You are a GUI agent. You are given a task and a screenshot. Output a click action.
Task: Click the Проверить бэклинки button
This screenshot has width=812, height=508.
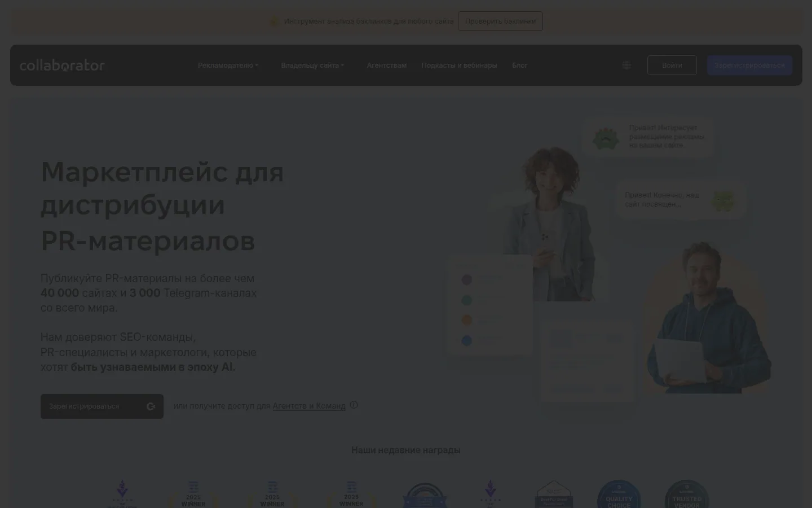[500, 21]
